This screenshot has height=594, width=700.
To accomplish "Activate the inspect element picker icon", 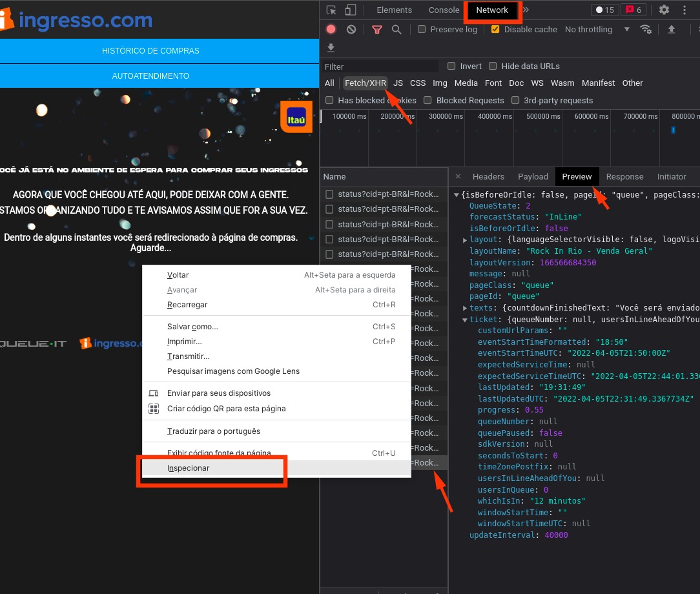I will (x=331, y=10).
